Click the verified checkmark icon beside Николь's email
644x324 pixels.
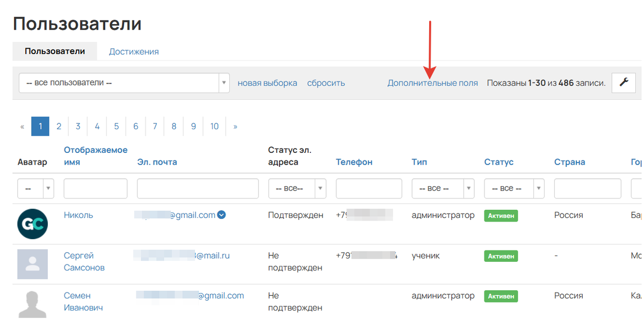(x=221, y=215)
